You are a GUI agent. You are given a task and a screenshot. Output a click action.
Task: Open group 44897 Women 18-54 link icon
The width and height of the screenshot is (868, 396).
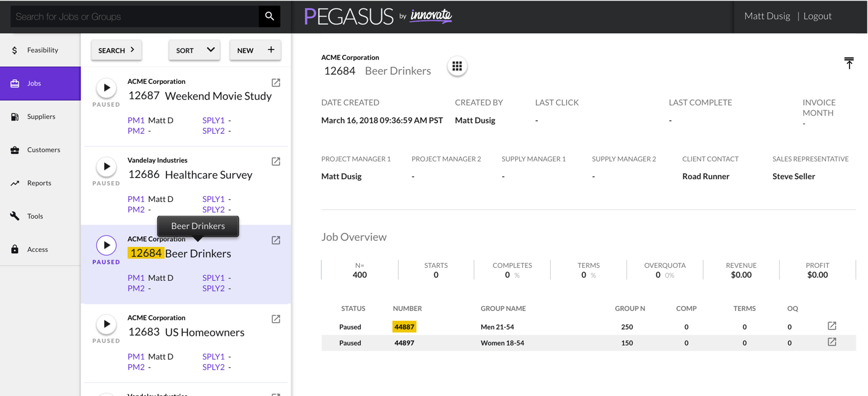click(832, 342)
